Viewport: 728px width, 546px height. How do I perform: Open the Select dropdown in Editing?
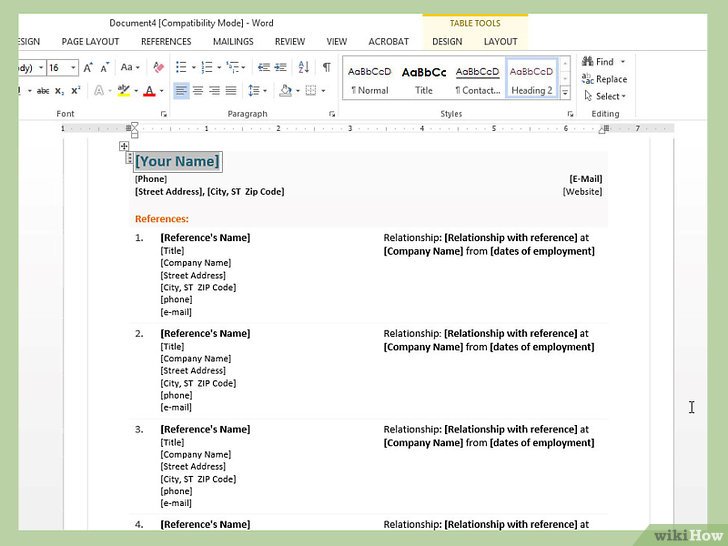(608, 96)
